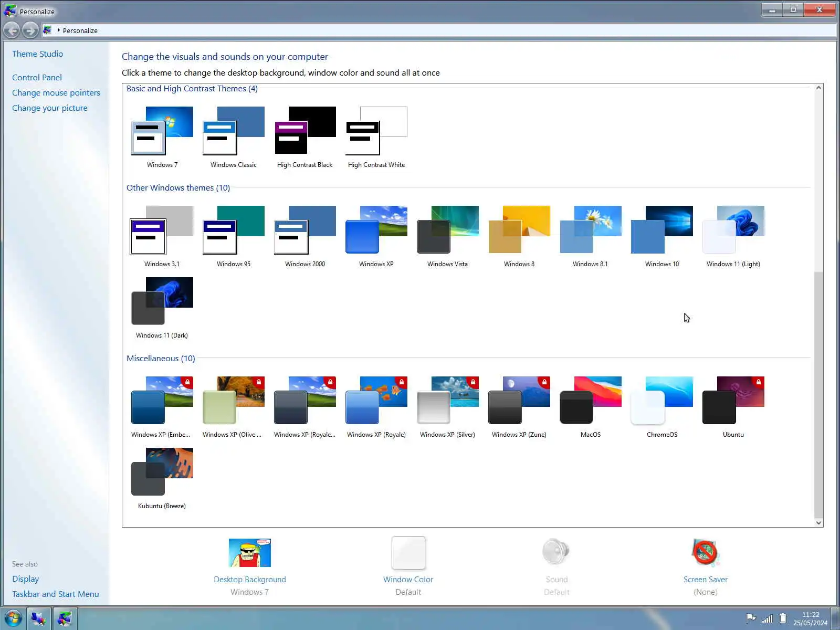Select the Windows XP (Silver) theme
The height and width of the screenshot is (630, 840).
[448, 407]
